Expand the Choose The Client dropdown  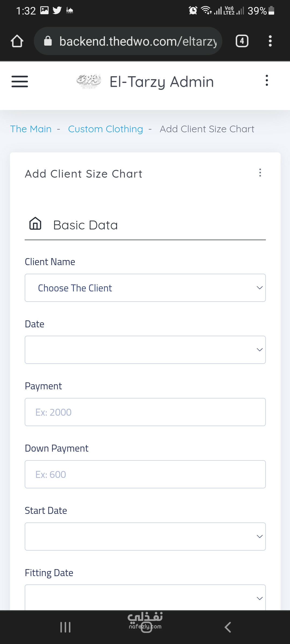pyautogui.click(x=145, y=288)
